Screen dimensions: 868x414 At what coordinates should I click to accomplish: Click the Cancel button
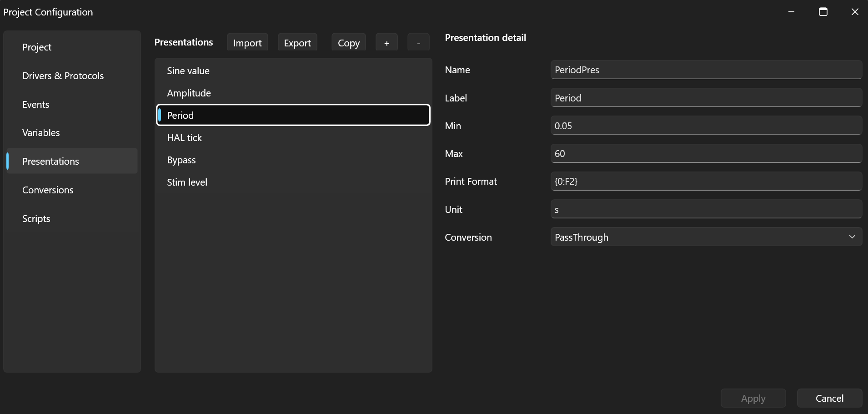point(829,399)
